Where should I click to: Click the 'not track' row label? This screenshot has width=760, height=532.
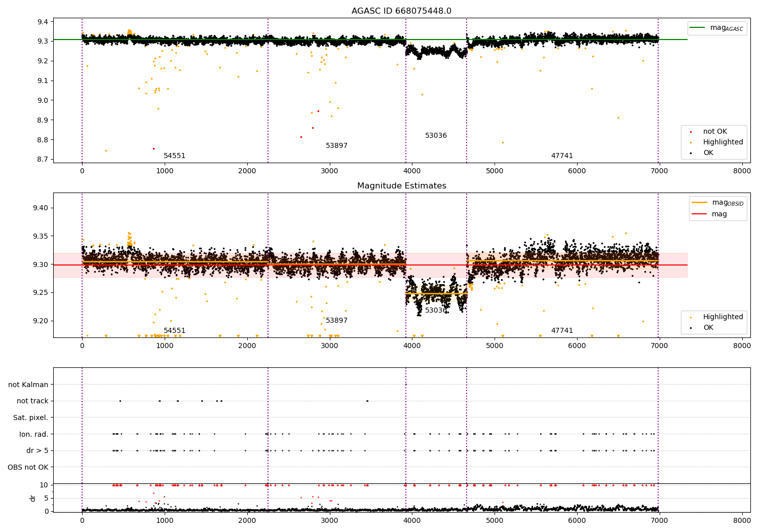pos(32,401)
